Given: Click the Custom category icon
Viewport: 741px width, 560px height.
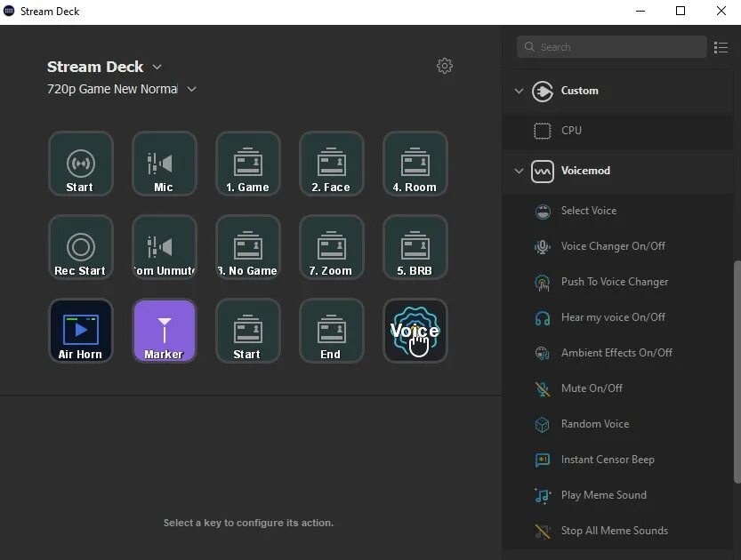Looking at the screenshot, I should 542,92.
